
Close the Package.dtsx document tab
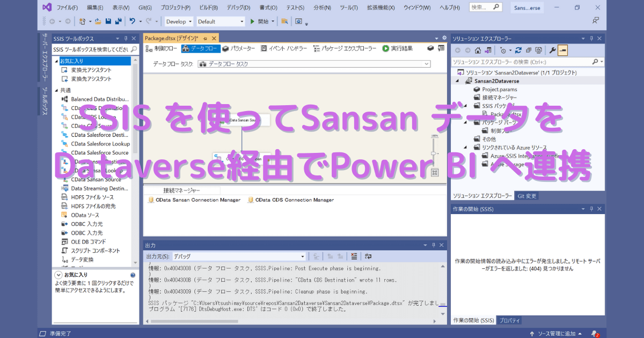(213, 39)
